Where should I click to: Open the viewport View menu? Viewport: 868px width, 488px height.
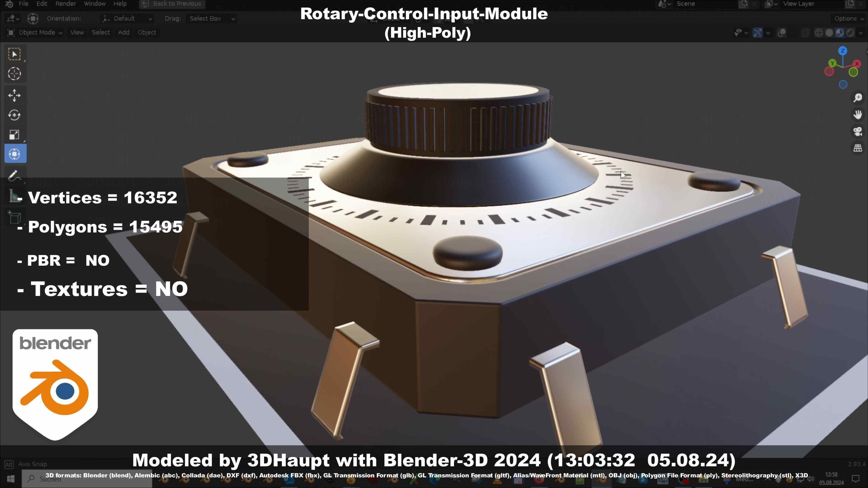pos(77,33)
